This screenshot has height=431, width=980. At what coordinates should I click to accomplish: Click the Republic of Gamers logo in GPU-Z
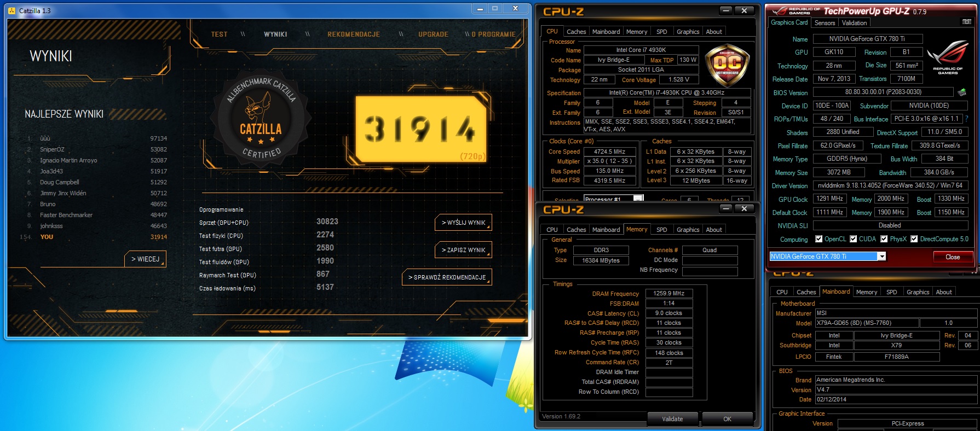click(x=948, y=57)
